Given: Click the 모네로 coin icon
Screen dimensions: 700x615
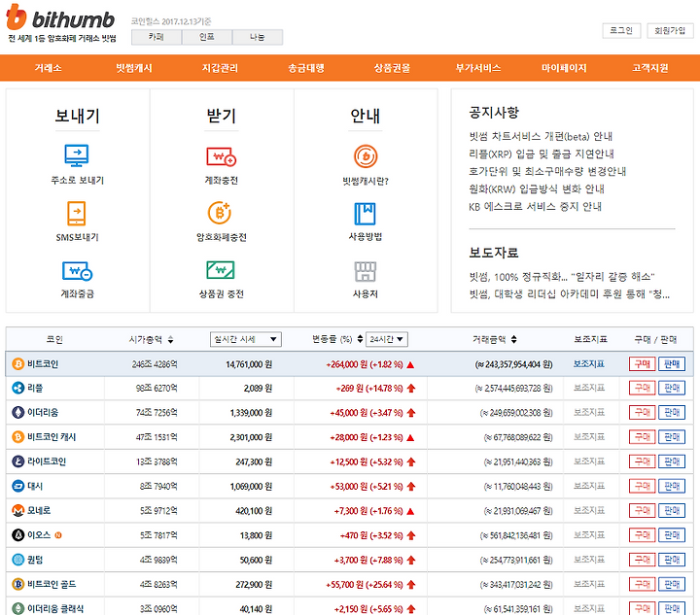Looking at the screenshot, I should coord(17,511).
